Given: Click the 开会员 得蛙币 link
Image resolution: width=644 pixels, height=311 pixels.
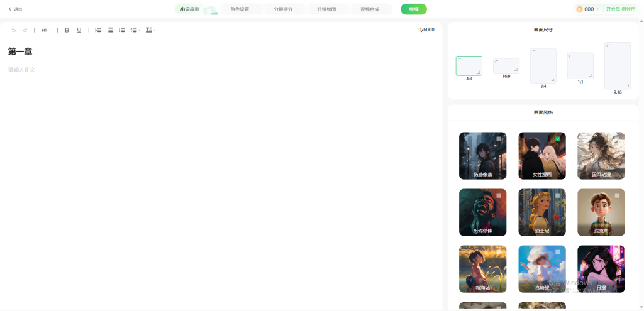Looking at the screenshot, I should 620,9.
